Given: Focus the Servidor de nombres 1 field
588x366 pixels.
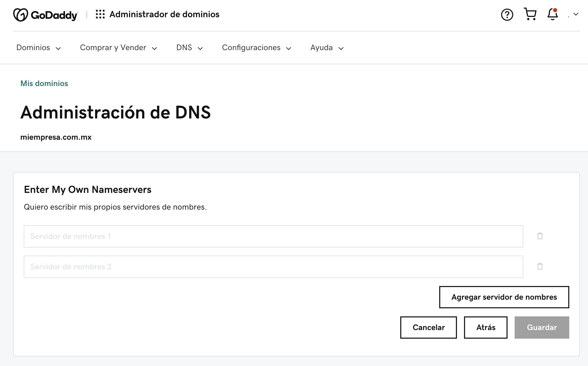Looking at the screenshot, I should tap(273, 236).
